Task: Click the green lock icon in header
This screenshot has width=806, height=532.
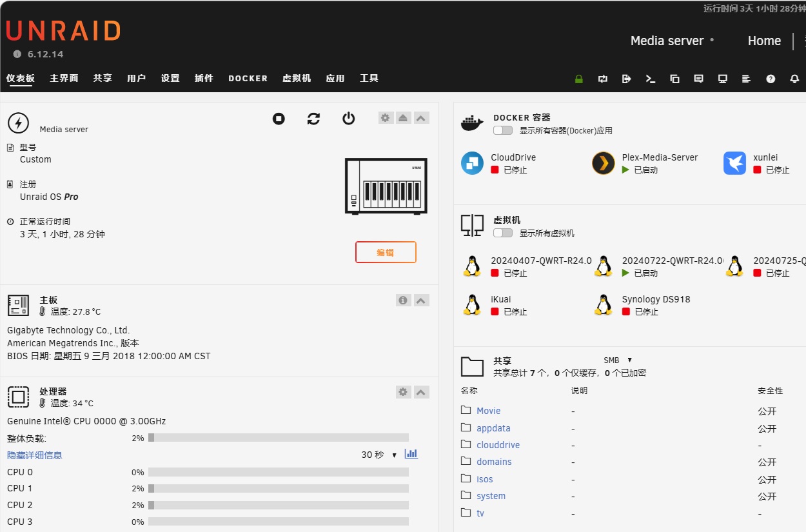Action: tap(579, 79)
